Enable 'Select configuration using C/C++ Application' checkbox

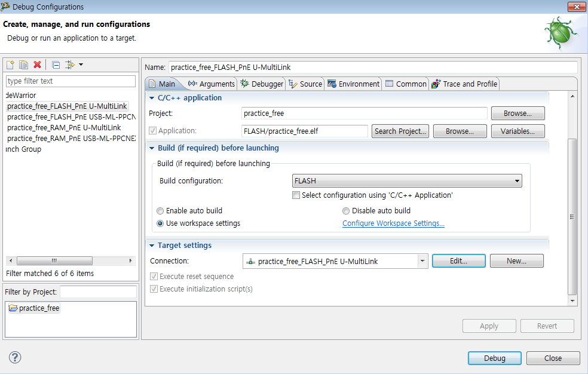tap(296, 195)
